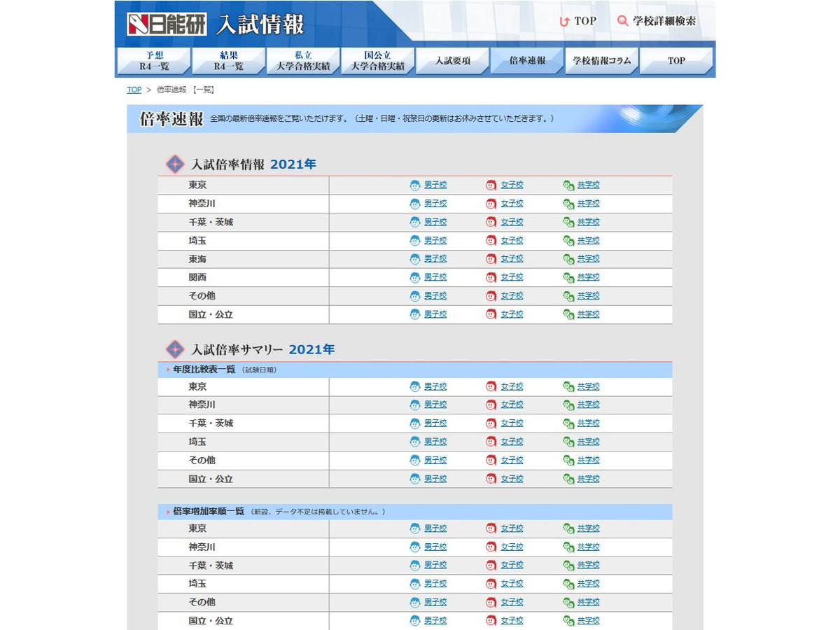The width and height of the screenshot is (840, 630).
Task: Click the 入試倍率サマリー 2021年 heading
Action: click(x=263, y=349)
